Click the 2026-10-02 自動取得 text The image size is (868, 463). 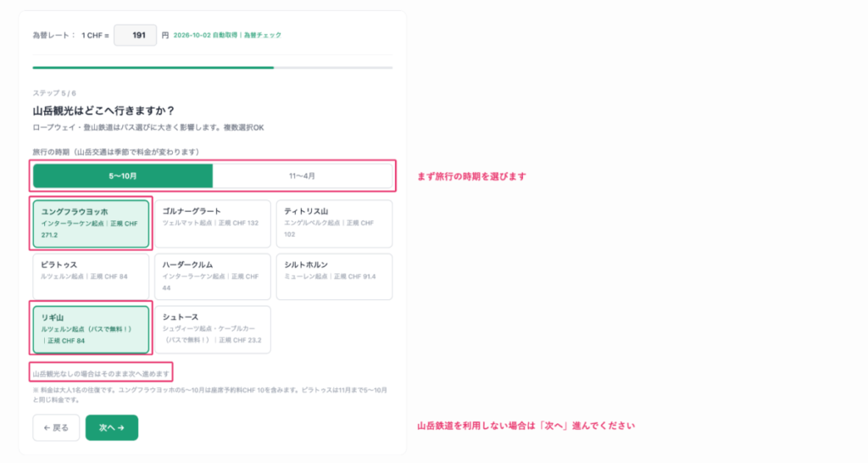point(205,35)
